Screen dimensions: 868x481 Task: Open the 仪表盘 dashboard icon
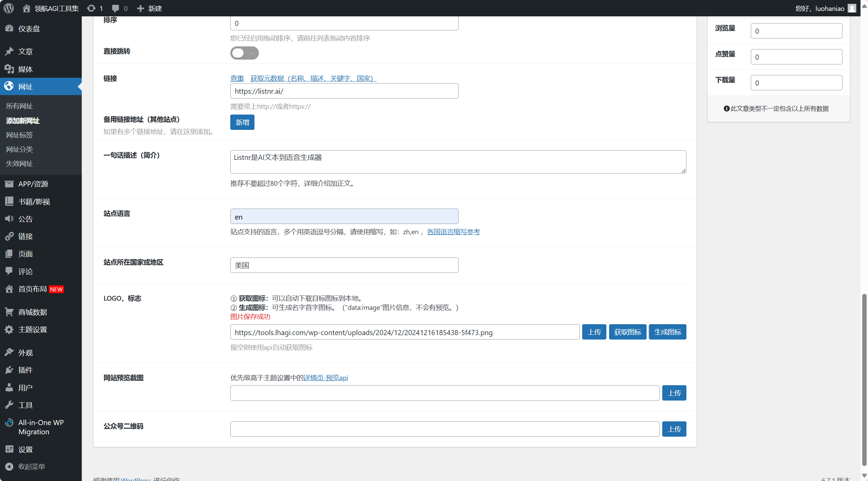[9, 29]
